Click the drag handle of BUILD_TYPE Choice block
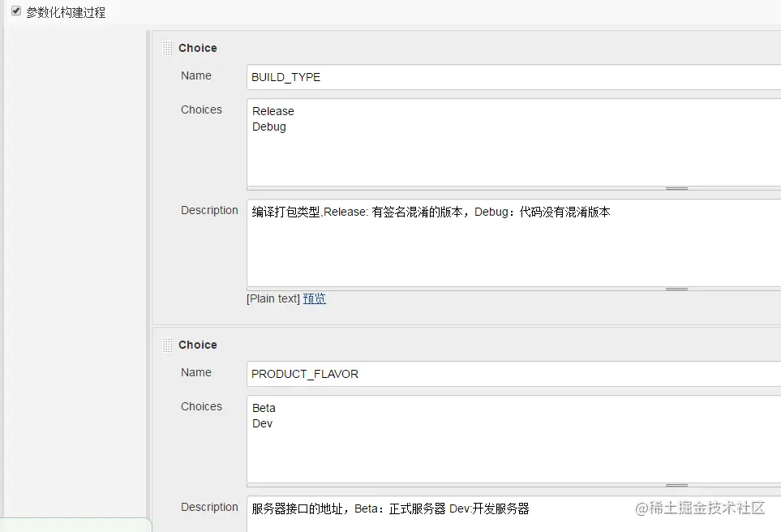The height and width of the screenshot is (532, 781). [x=167, y=49]
